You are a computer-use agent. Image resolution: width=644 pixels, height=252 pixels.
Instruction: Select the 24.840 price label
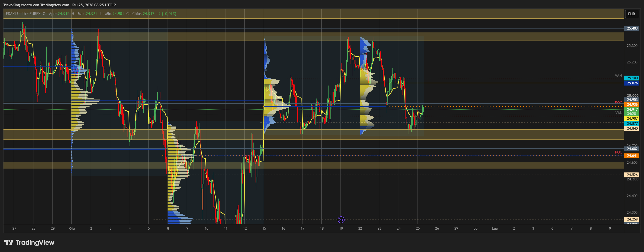632,129
